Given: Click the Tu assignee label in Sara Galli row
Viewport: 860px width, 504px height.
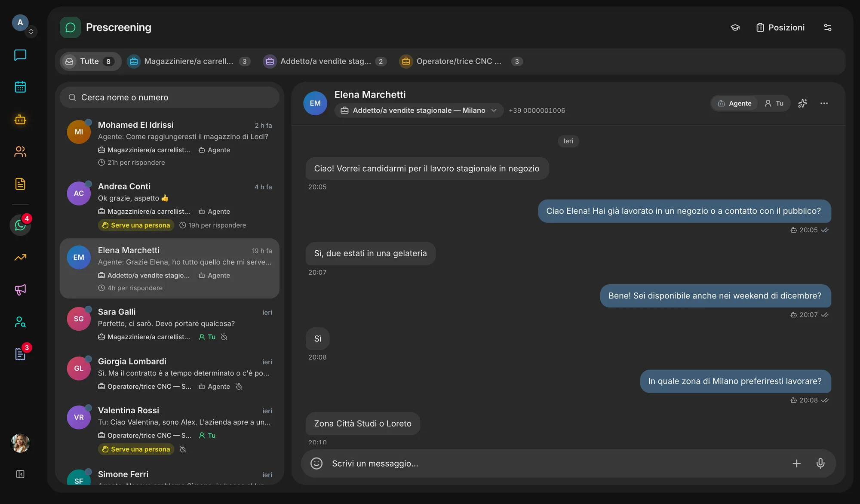Looking at the screenshot, I should coord(207,337).
